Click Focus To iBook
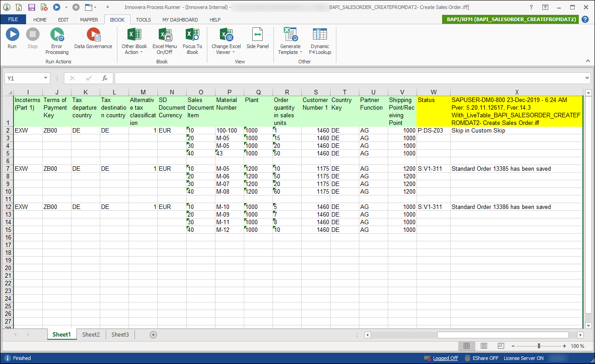The image size is (595, 364). point(192,41)
